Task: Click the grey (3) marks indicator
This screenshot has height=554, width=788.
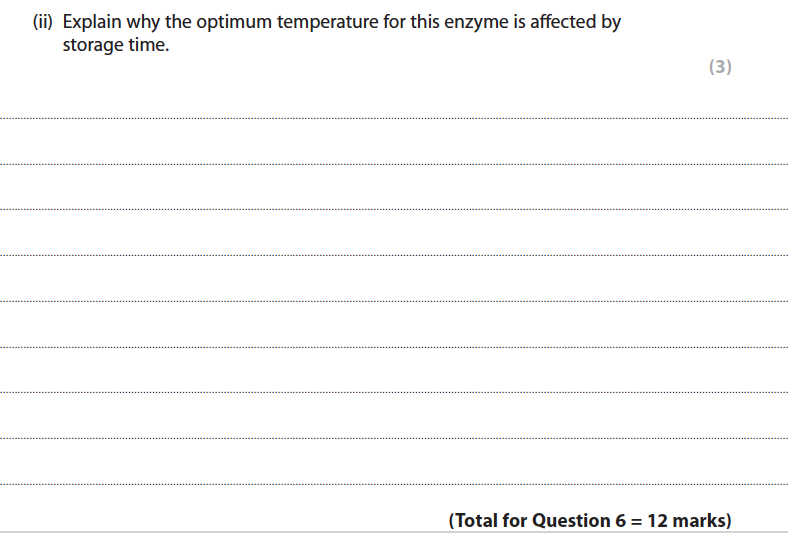Action: click(x=720, y=67)
